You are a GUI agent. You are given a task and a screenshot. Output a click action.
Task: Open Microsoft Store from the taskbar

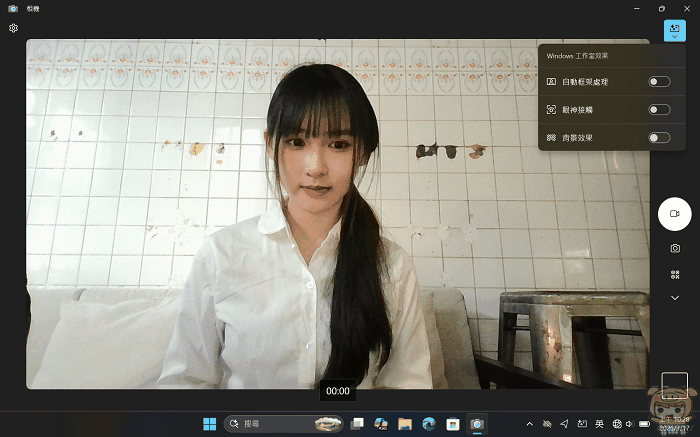[x=453, y=424]
